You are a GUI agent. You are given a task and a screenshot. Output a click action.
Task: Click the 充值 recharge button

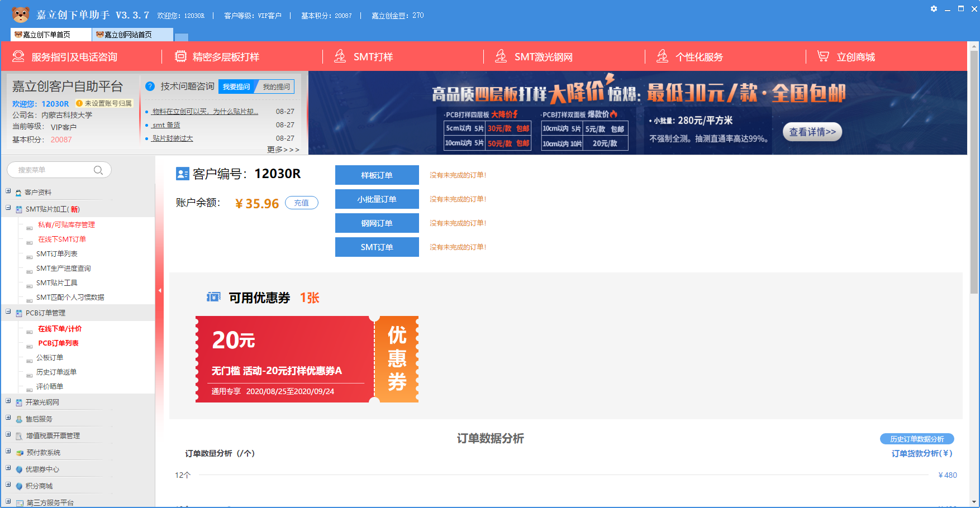[x=302, y=203]
